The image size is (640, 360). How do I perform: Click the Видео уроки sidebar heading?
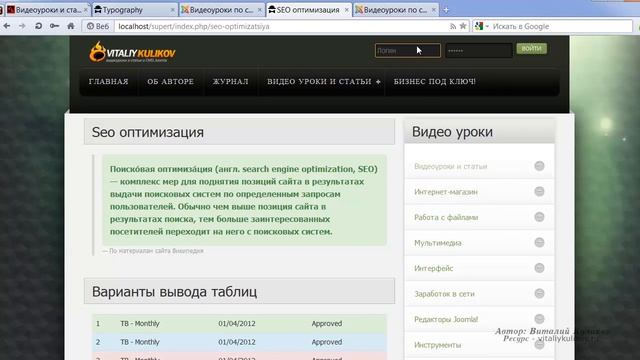(452, 132)
